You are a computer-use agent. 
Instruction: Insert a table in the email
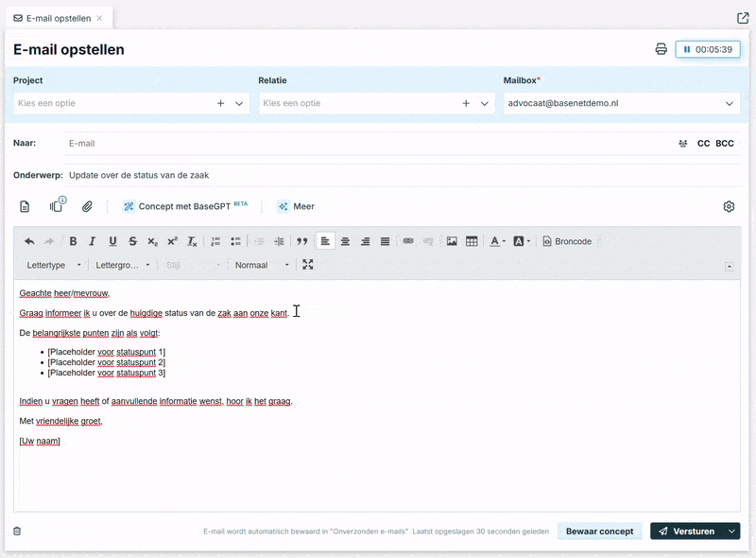[472, 242]
